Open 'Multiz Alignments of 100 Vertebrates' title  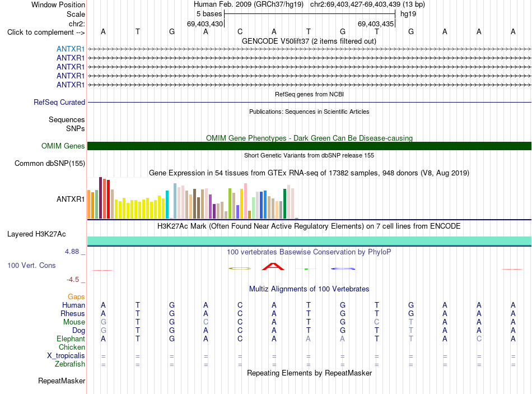coord(309,289)
